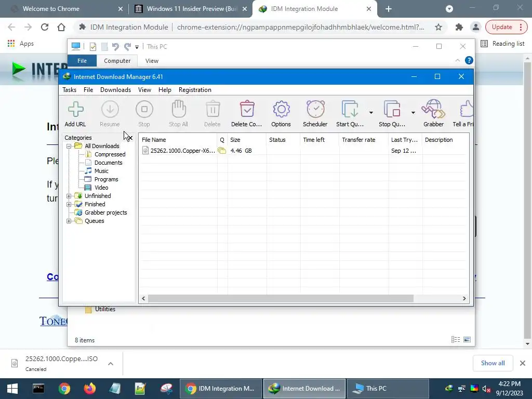
Task: Click Start Queue toolbar icon
Action: [x=350, y=109]
